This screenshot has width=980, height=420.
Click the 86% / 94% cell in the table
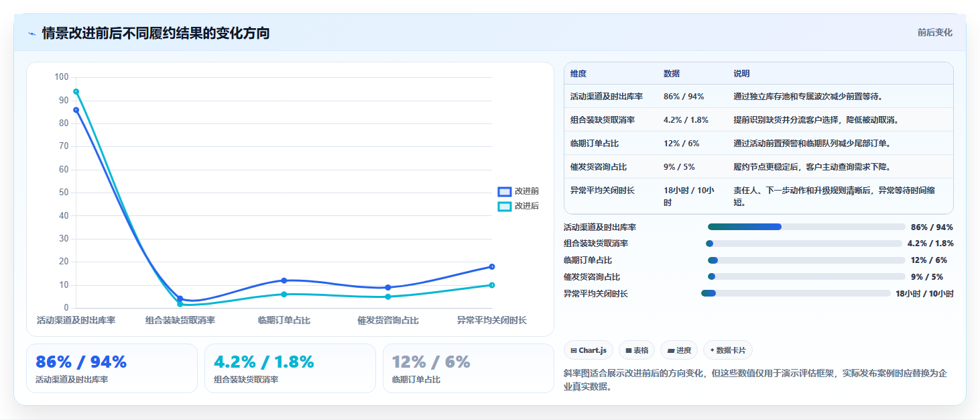(x=684, y=97)
